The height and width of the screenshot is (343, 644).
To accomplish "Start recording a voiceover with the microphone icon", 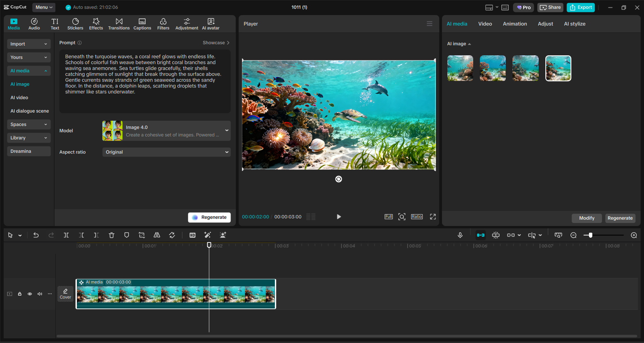I will pos(460,235).
